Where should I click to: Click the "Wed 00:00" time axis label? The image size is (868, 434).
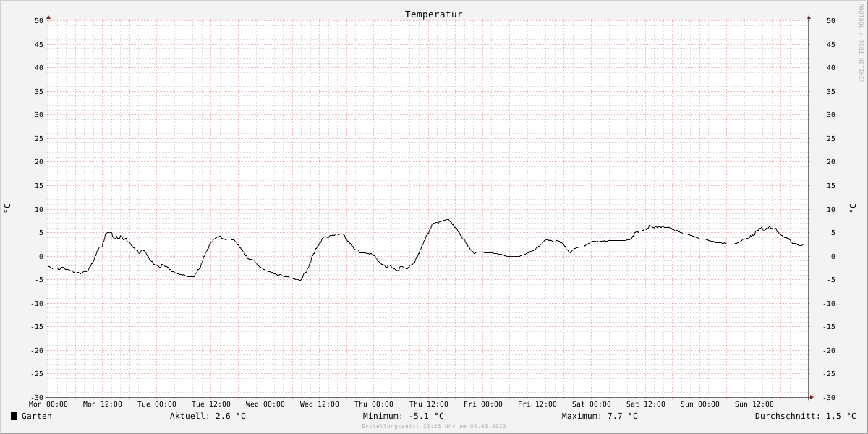click(265, 404)
